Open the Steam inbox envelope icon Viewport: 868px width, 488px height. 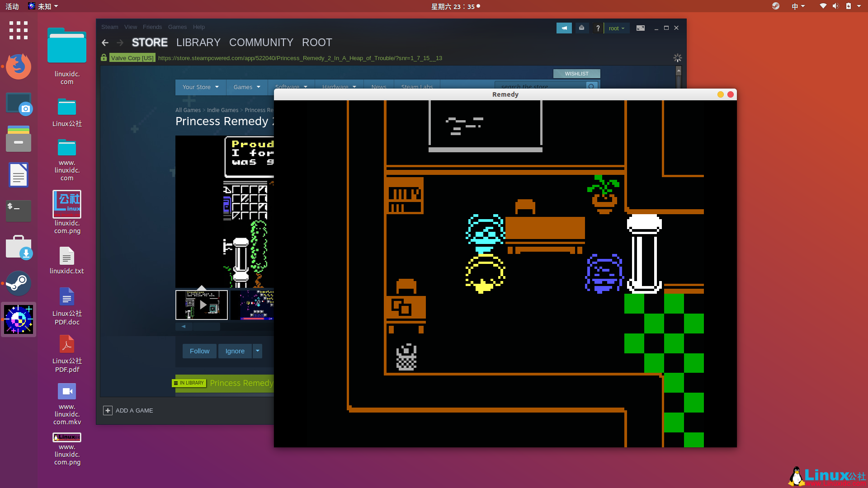pos(581,28)
